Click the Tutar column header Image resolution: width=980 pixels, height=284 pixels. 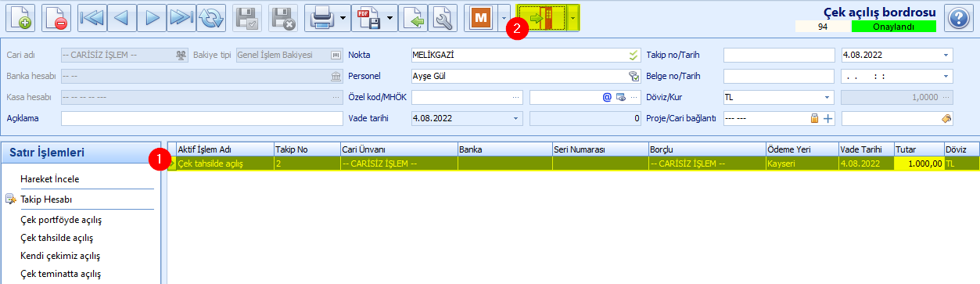click(x=919, y=149)
